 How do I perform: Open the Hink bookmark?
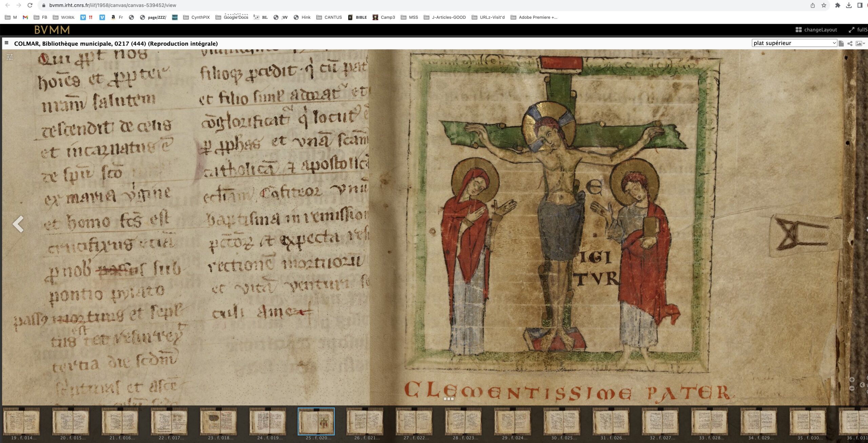[x=302, y=17]
